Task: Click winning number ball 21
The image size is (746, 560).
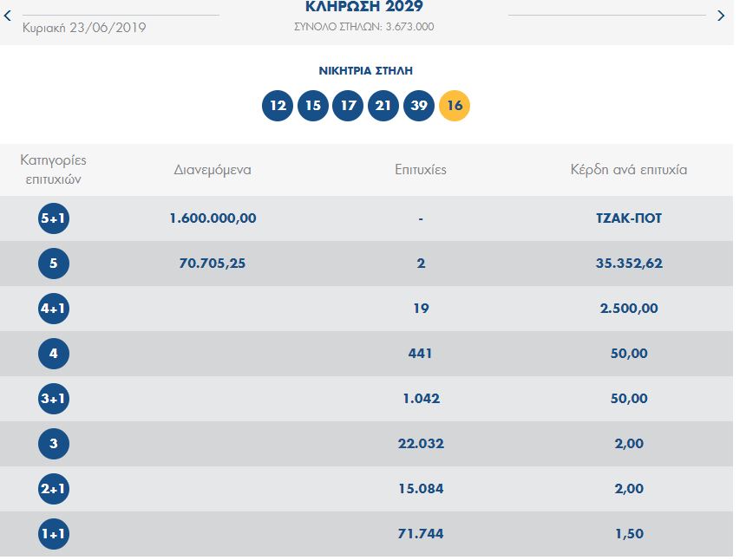Action: coord(383,106)
